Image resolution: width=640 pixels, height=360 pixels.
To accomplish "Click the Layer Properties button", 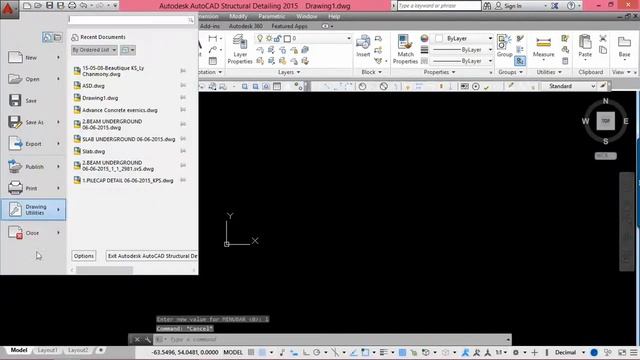I will tap(240, 49).
